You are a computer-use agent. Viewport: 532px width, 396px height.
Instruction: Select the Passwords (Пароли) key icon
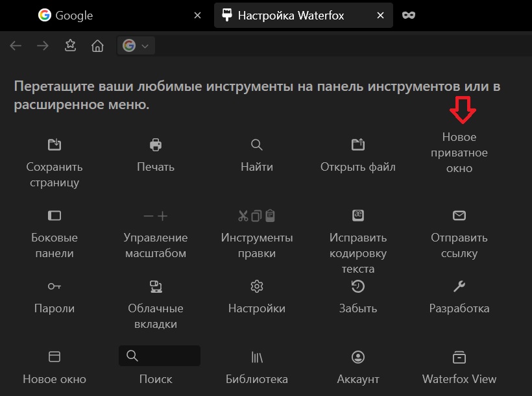point(54,287)
